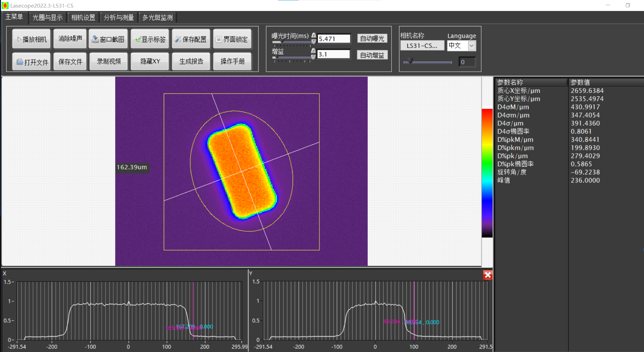The height and width of the screenshot is (352, 644).
Task: Select the 质心Y坐标/μm row
Action: (x=569, y=99)
